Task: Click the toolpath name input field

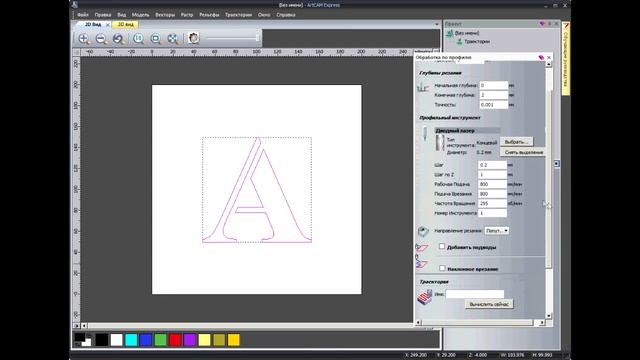Action: (x=475, y=294)
